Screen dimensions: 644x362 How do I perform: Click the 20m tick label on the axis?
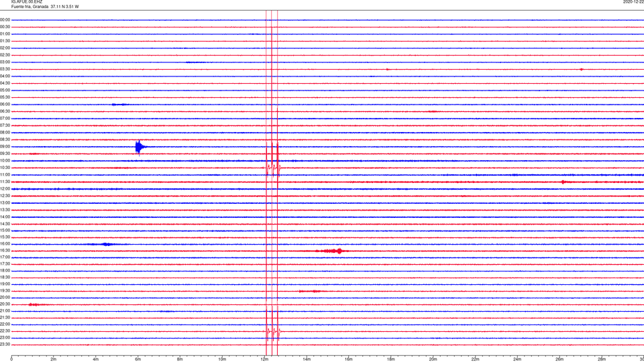pos(433,359)
